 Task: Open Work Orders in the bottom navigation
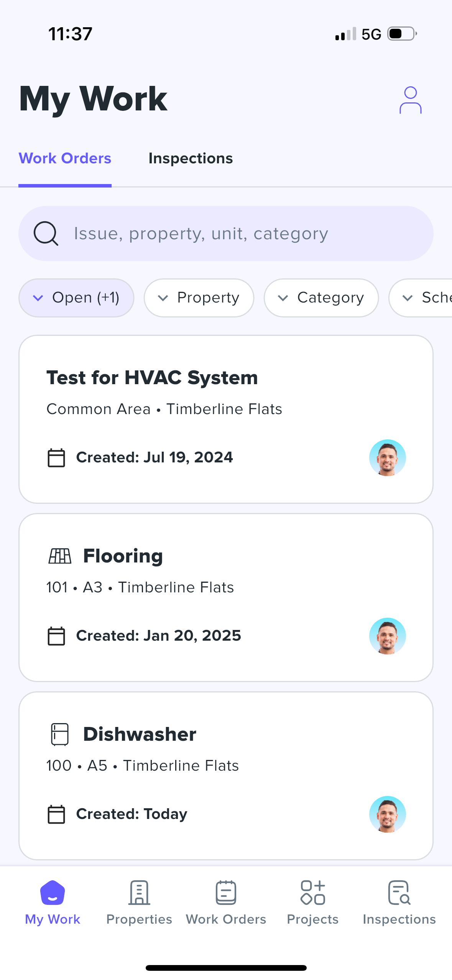[x=226, y=902]
